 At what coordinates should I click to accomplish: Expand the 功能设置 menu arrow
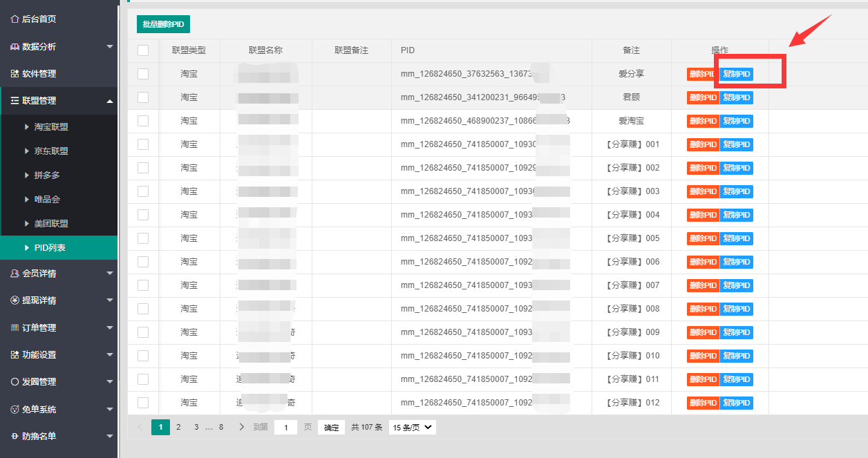tap(110, 354)
